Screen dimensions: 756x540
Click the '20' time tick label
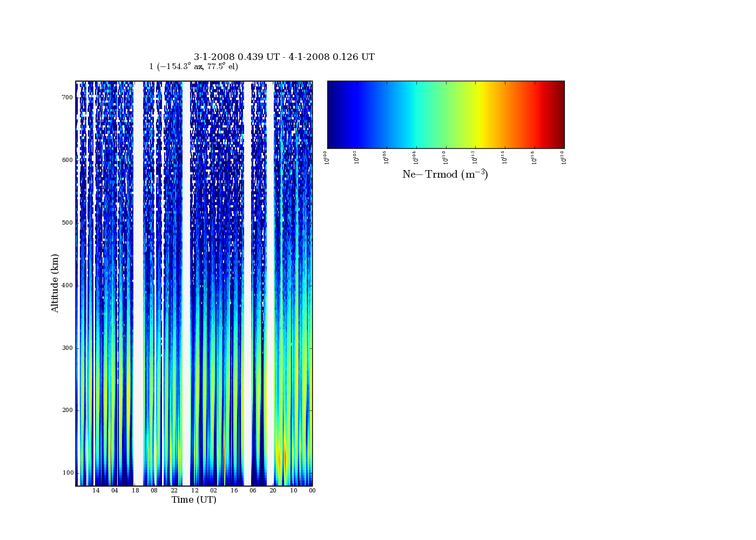[273, 490]
